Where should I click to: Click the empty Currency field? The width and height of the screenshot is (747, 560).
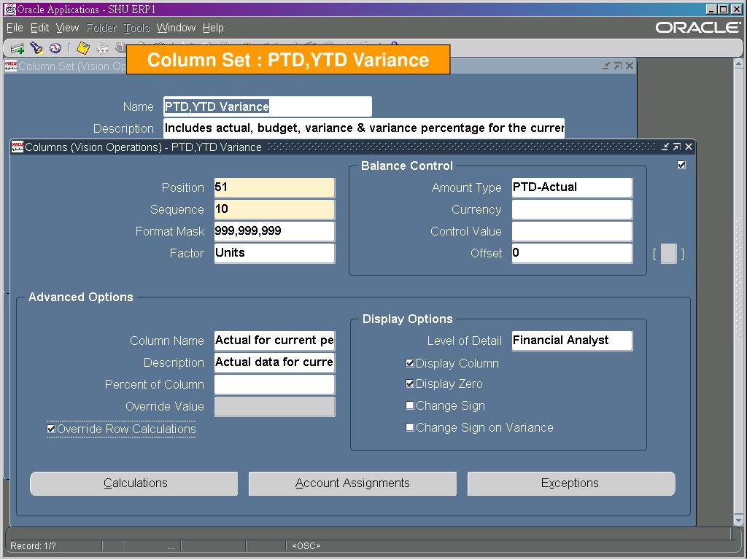572,209
